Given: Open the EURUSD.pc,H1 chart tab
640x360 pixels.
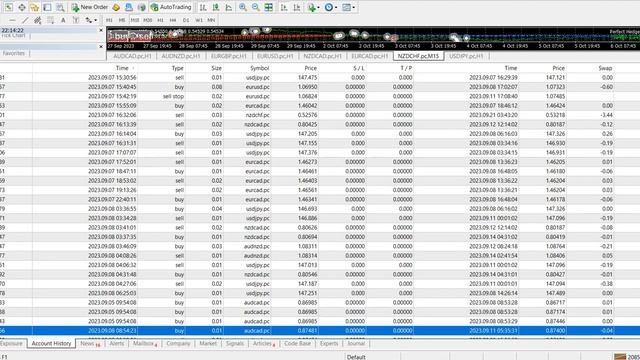Looking at the screenshot, I should click(275, 56).
